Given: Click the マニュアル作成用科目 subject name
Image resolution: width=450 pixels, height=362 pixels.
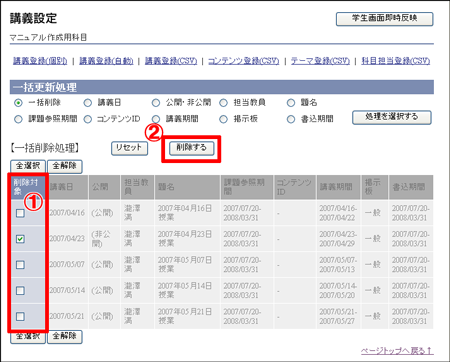Looking at the screenshot, I should click(x=48, y=38).
